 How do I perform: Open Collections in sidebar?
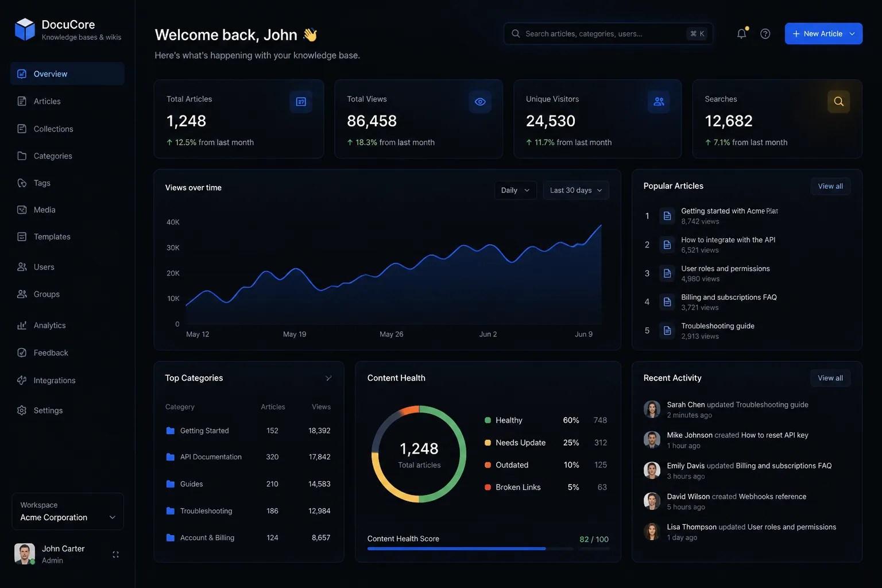point(67,129)
